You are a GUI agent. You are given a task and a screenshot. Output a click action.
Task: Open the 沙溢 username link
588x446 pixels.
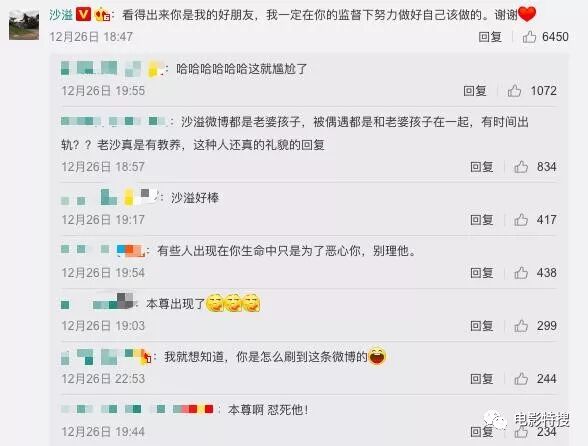click(x=61, y=15)
